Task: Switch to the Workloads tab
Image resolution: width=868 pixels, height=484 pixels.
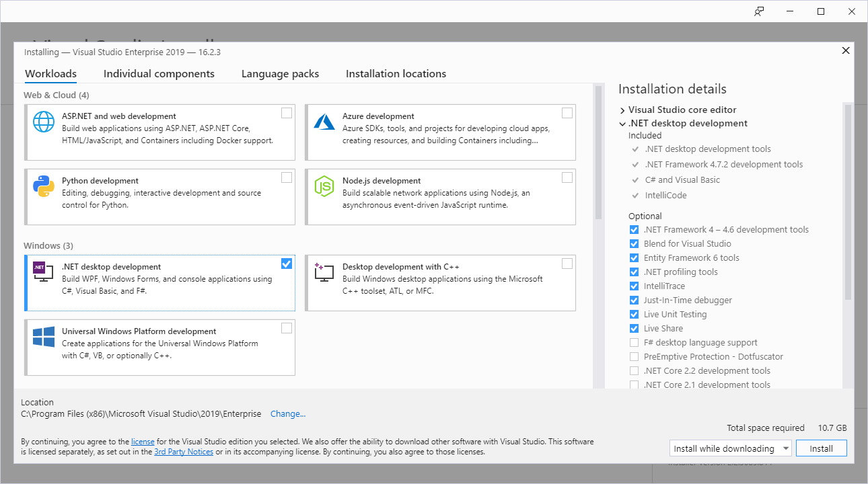Action: coord(50,74)
